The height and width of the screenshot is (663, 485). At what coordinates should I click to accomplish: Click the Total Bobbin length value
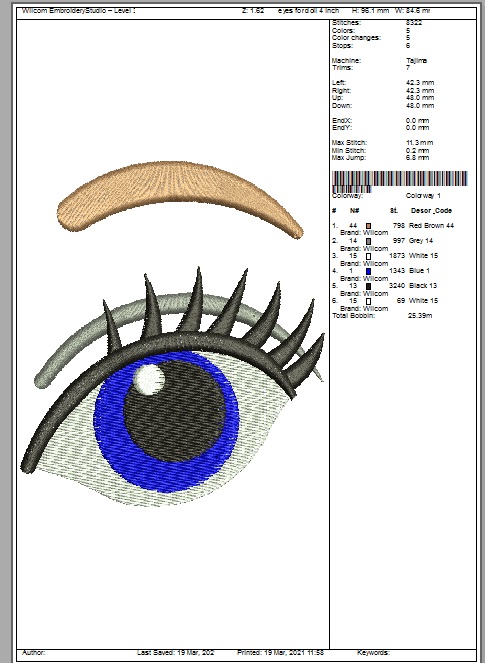coord(420,315)
